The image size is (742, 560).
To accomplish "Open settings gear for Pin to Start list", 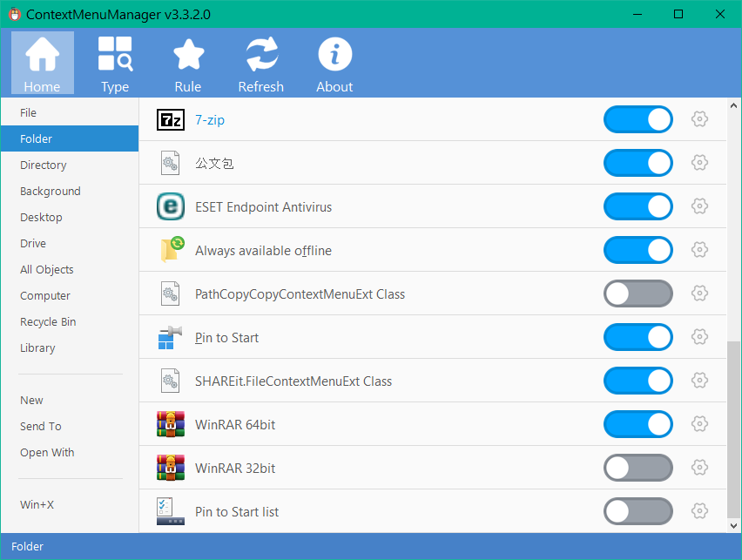I will pyautogui.click(x=698, y=511).
